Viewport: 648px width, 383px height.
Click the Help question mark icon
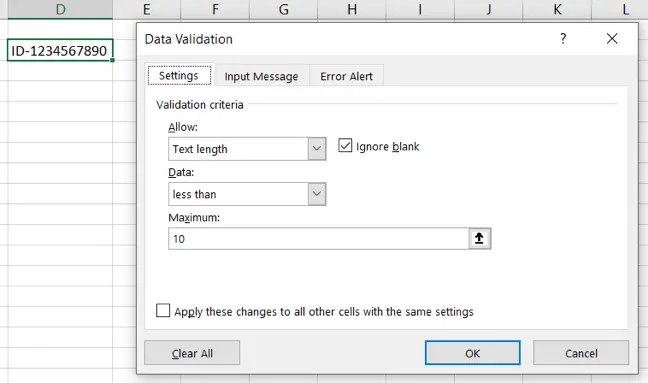pyautogui.click(x=563, y=39)
